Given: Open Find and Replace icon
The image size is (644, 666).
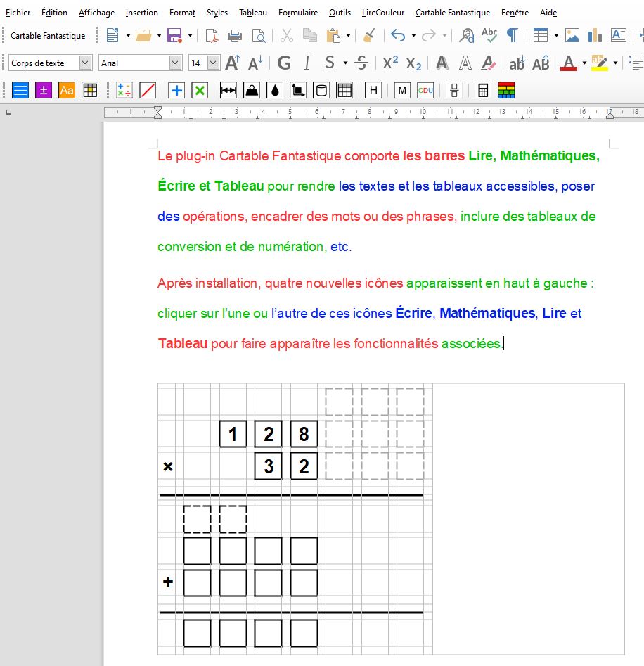Looking at the screenshot, I should point(467,36).
